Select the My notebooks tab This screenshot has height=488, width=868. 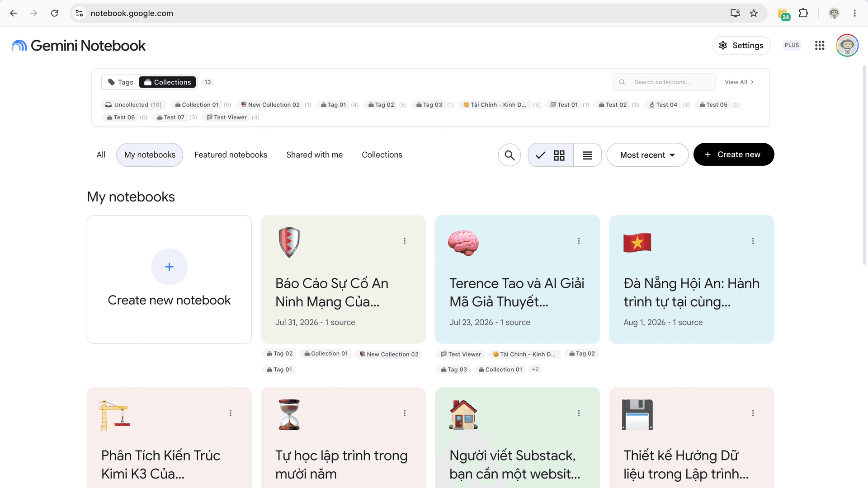150,155
